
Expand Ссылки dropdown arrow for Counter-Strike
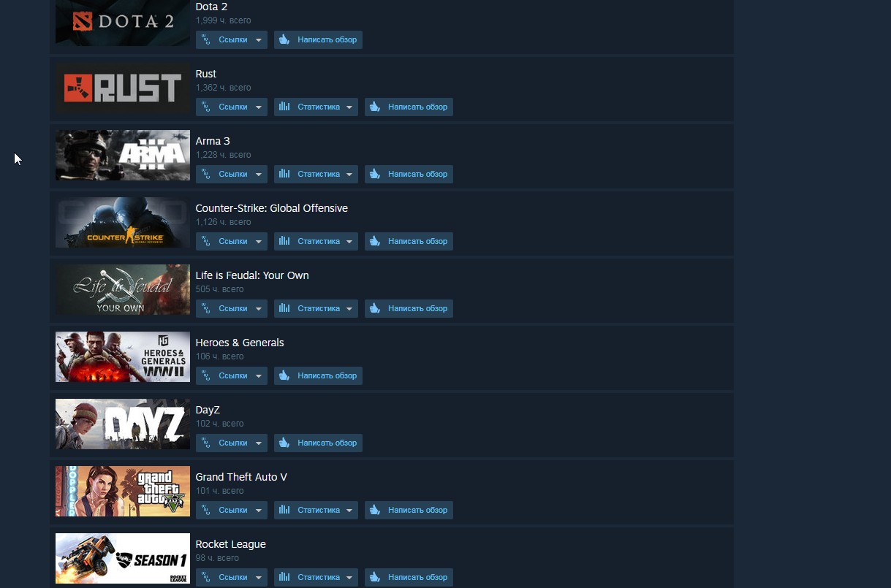pos(259,242)
